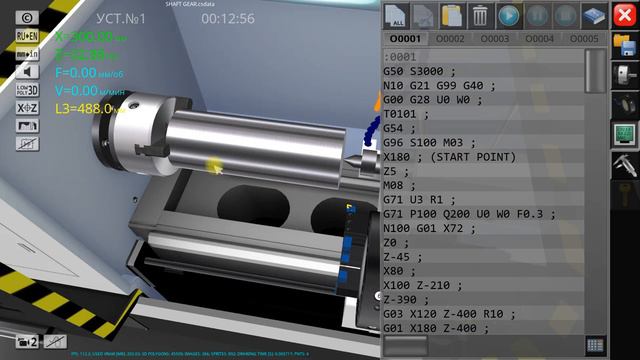This screenshot has height=360, width=640.
Task: Toggle LOW POLY 3D rendering mode
Action: (27, 90)
